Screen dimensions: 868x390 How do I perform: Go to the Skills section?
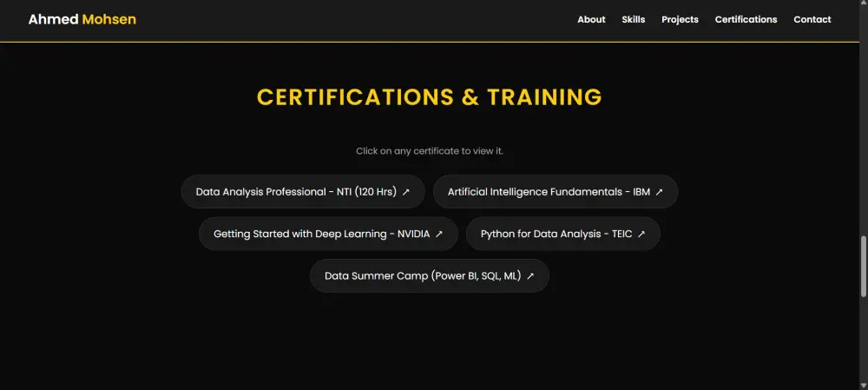[634, 19]
